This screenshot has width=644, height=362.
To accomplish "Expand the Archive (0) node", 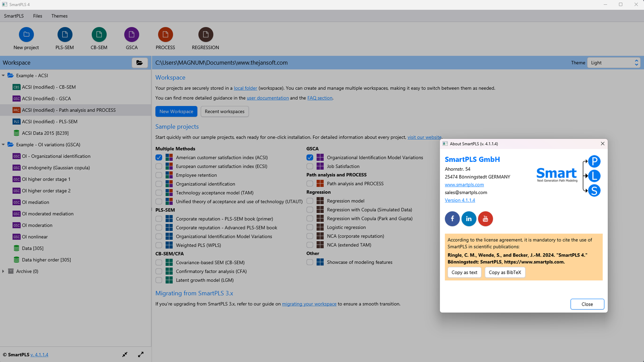I will click(3, 271).
